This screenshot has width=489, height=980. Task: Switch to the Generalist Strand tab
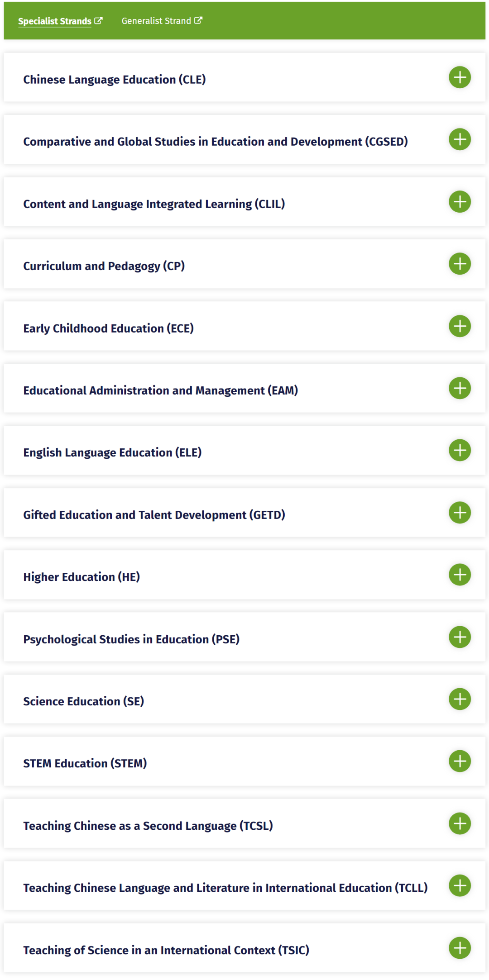(156, 21)
